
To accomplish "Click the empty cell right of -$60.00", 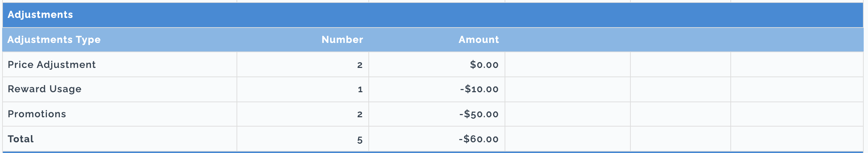I will point(568,139).
